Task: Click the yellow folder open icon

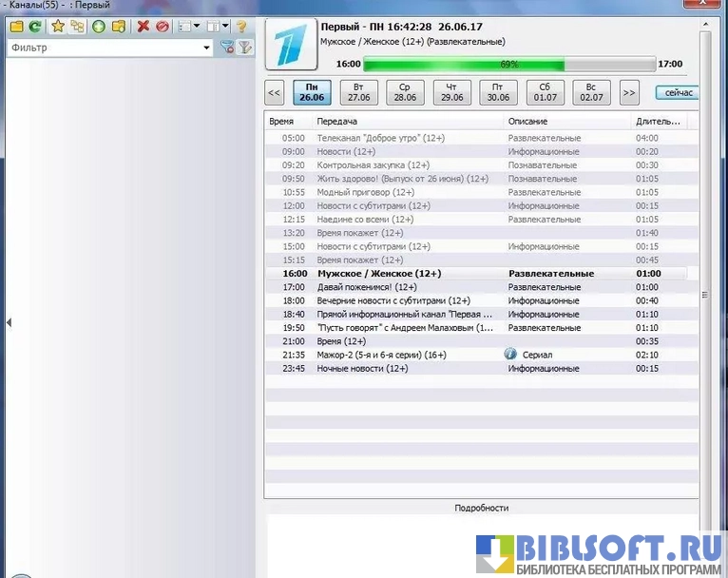Action: tap(16, 27)
